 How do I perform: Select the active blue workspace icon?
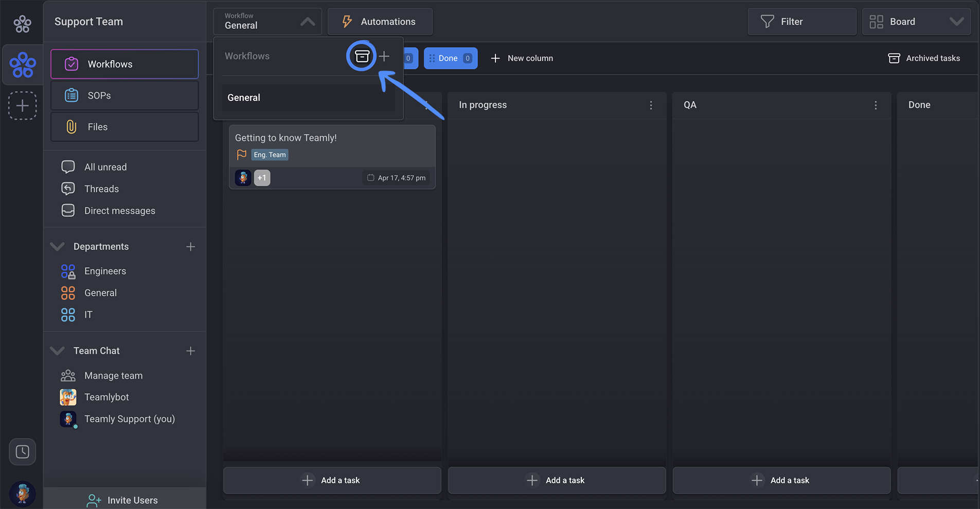[23, 65]
